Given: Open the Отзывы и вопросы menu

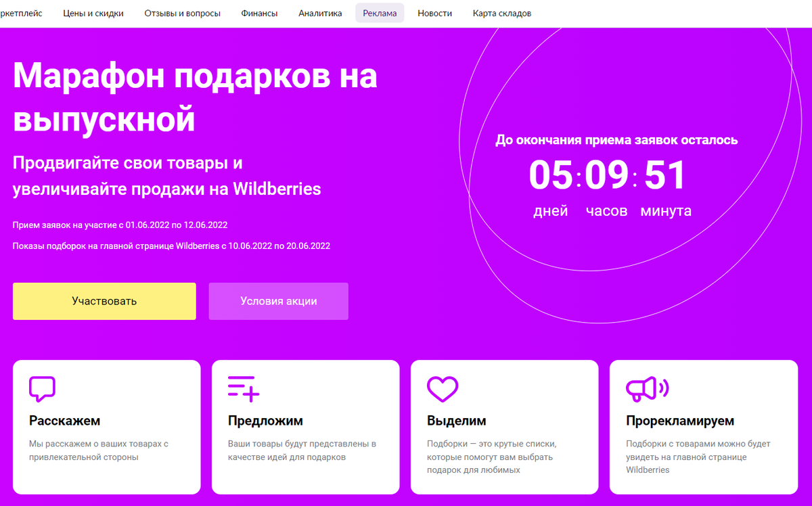Looking at the screenshot, I should pyautogui.click(x=183, y=14).
